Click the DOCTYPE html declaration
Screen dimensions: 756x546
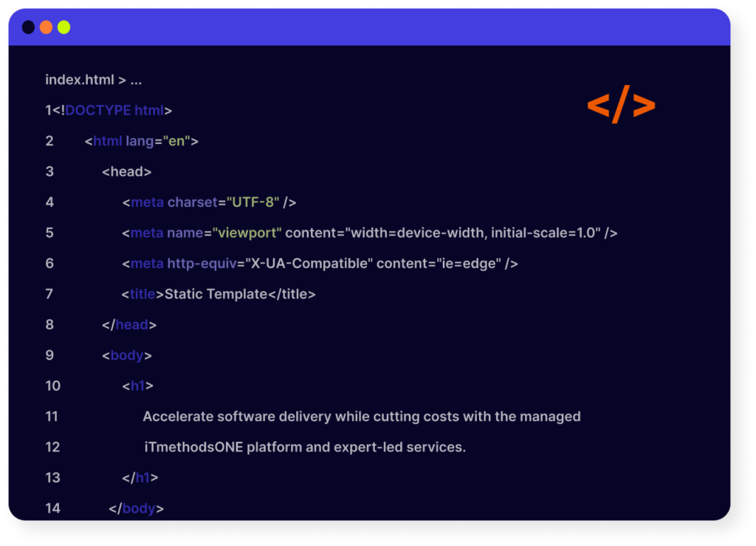[112, 110]
